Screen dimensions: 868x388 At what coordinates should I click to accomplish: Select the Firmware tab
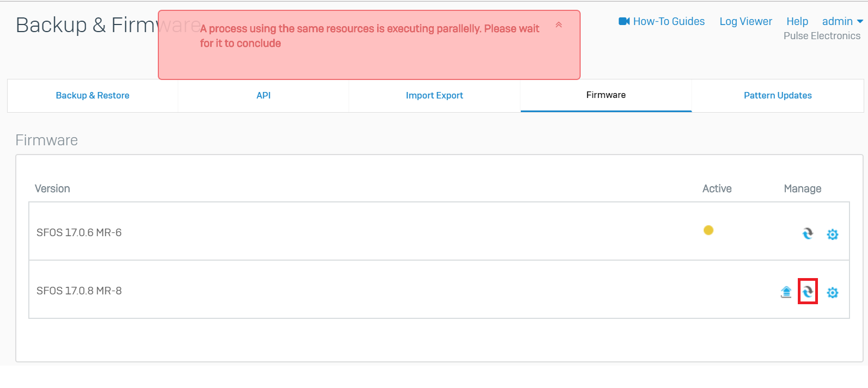click(x=606, y=95)
